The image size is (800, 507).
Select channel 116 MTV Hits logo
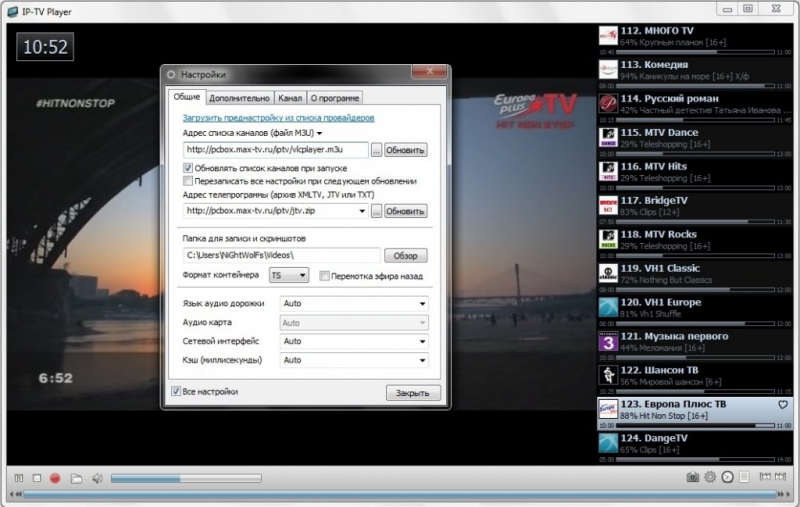click(x=608, y=171)
